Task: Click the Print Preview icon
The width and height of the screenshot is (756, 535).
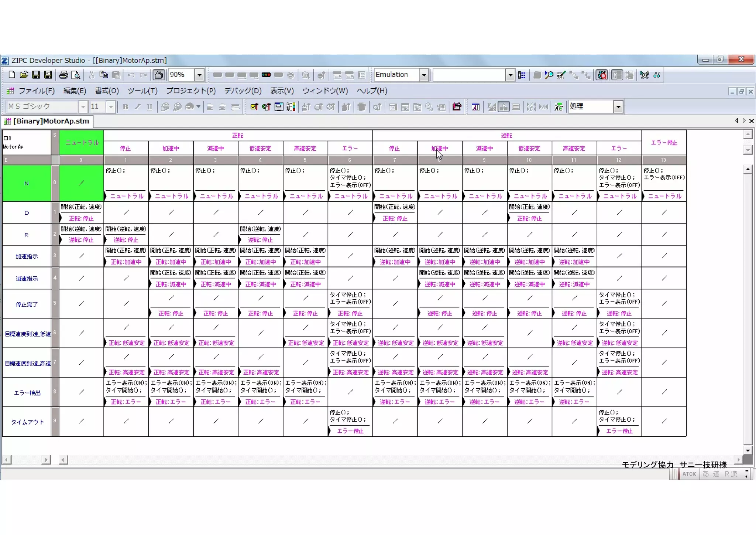Action: (x=76, y=75)
